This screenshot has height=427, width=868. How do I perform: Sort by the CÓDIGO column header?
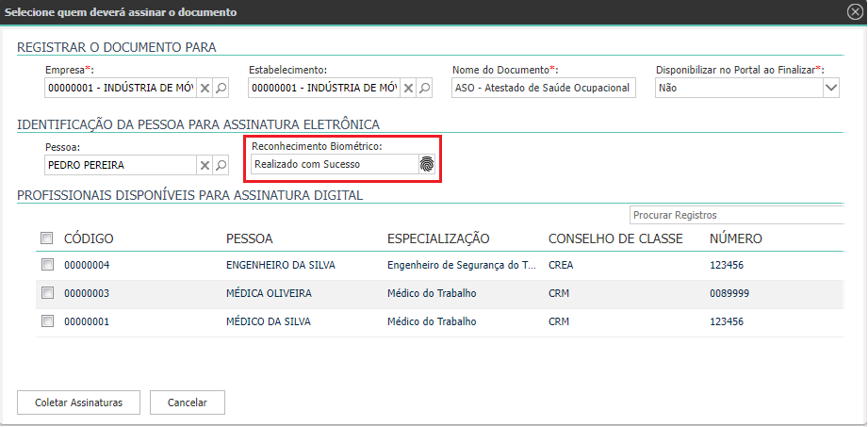pos(90,238)
